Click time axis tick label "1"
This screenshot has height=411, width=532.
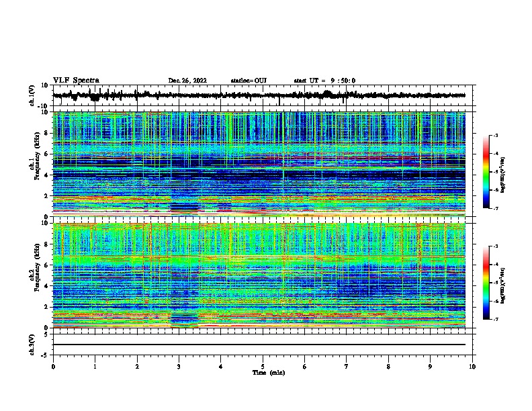click(95, 367)
